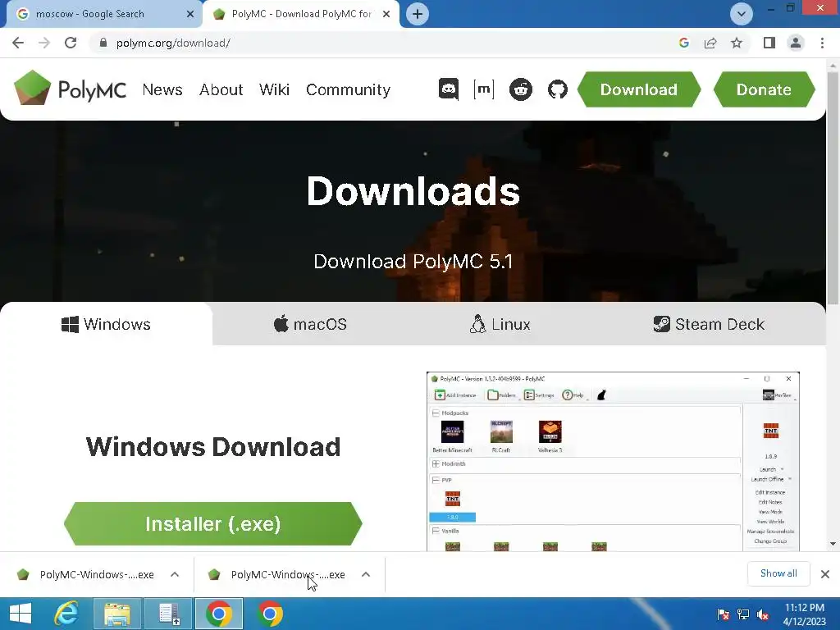Launch Internet Explorer from taskbar
The image size is (840, 630).
coord(66,614)
